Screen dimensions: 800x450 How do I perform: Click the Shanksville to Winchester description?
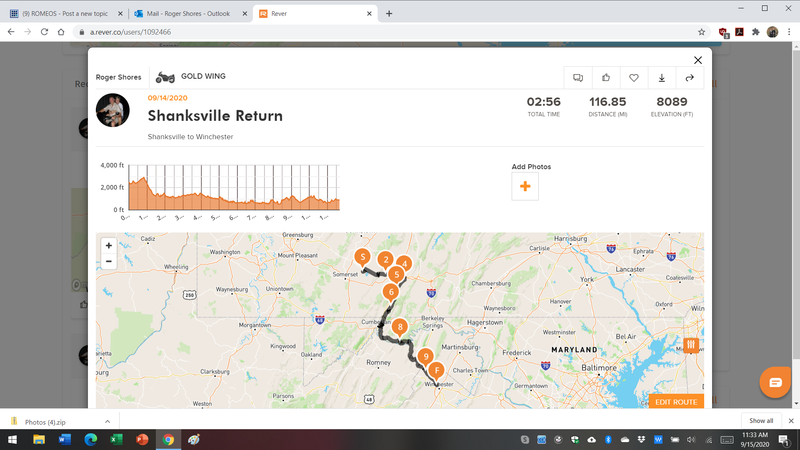(x=190, y=137)
